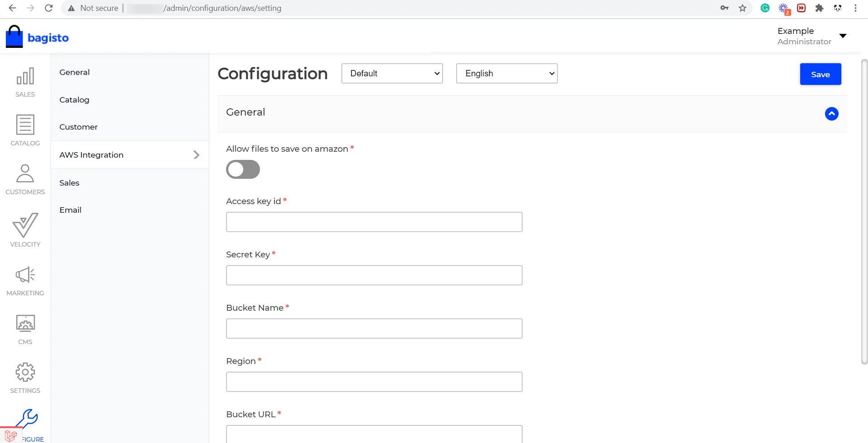This screenshot has width=868, height=443.
Task: Open the Configure wrench icon
Action: [27, 419]
